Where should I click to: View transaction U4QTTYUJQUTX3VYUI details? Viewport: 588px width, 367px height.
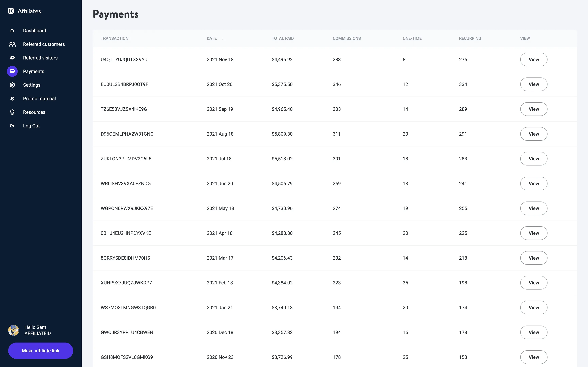click(x=534, y=59)
